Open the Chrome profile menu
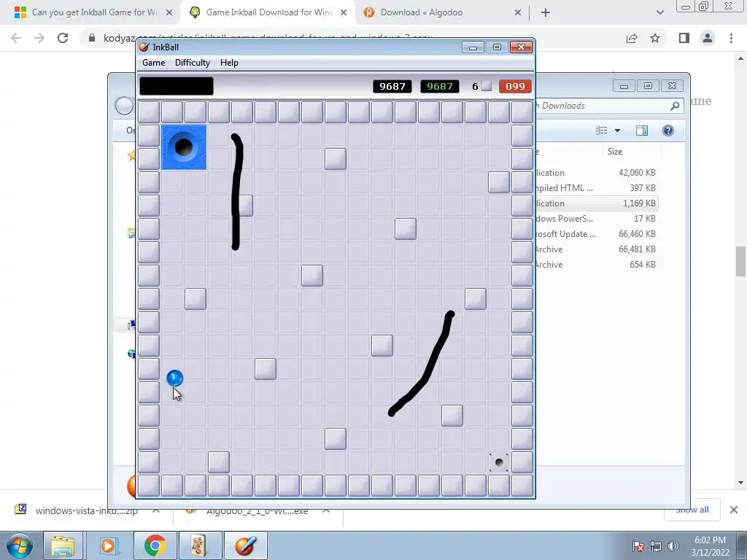This screenshot has width=747, height=560. point(708,38)
